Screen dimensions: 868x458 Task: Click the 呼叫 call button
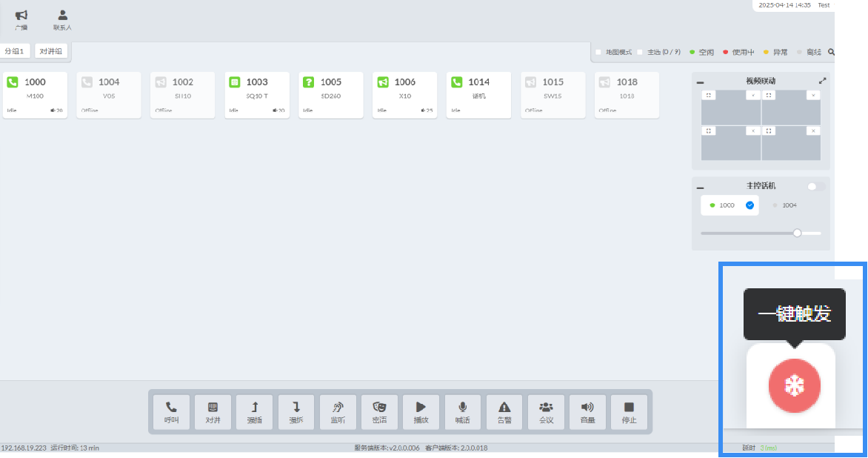[172, 412]
